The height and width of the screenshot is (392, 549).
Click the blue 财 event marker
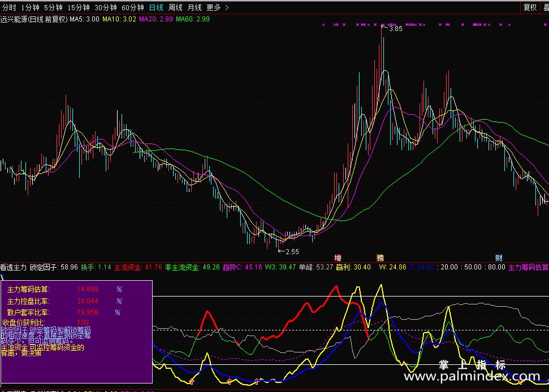click(499, 258)
